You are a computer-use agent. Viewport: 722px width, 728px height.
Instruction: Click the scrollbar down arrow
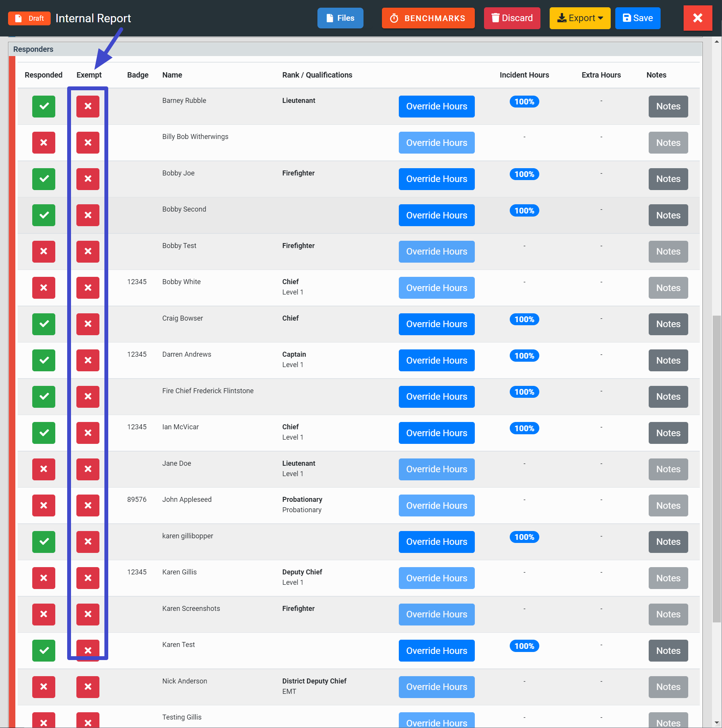[716, 723]
